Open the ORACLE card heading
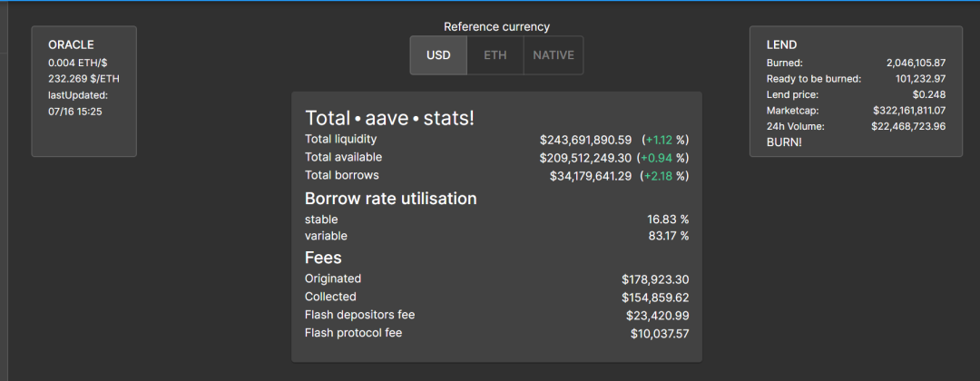980x381 pixels. (x=71, y=45)
